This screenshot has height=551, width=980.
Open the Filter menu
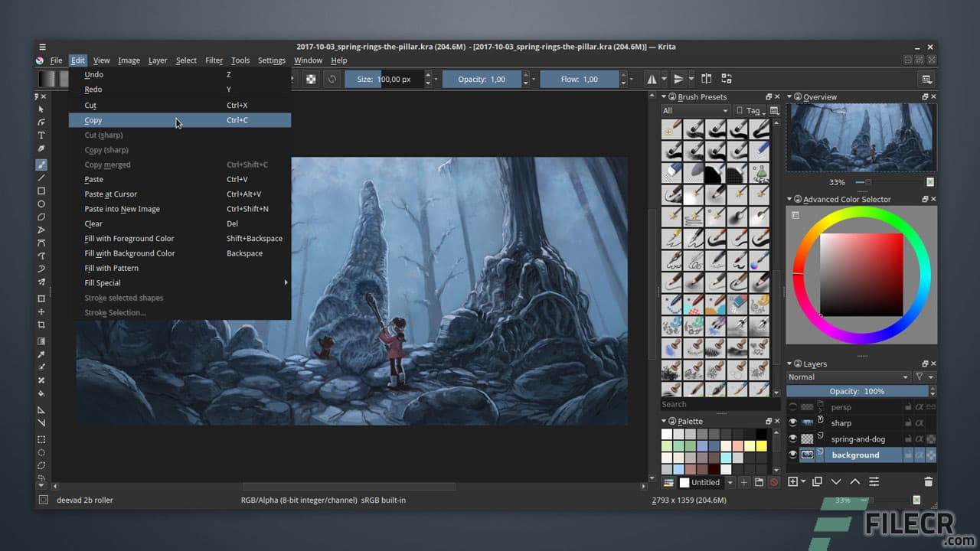214,60
